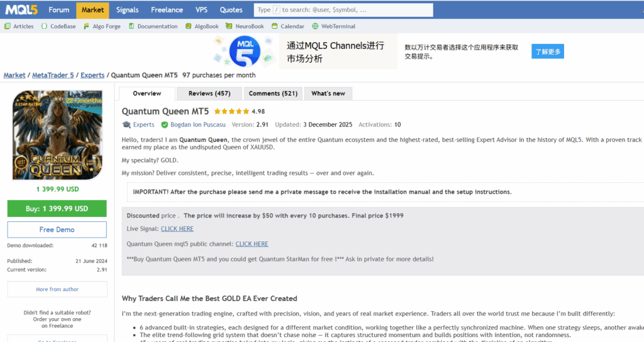Open Live Signal CLICK HERE link

[x=177, y=229]
